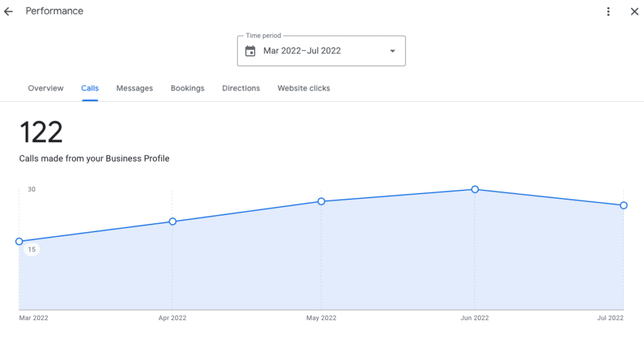Viewport: 644px width, 342px height.
Task: Open the three-dot more options menu
Action: pyautogui.click(x=608, y=11)
